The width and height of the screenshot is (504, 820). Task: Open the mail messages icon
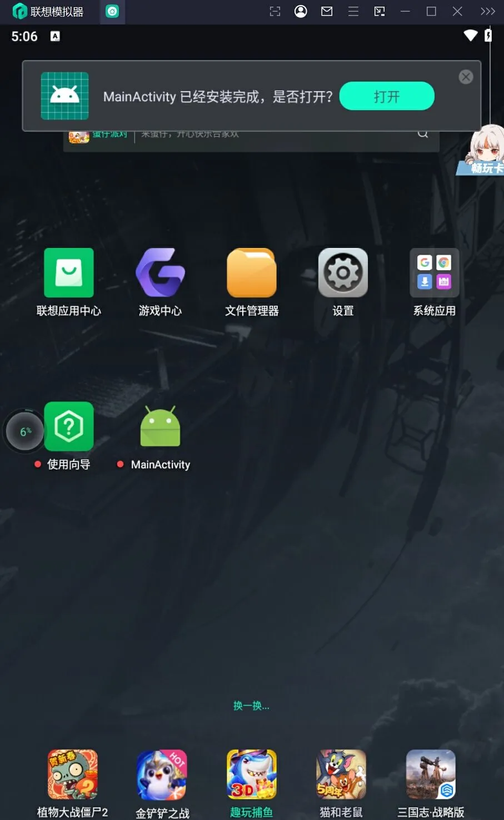click(327, 12)
